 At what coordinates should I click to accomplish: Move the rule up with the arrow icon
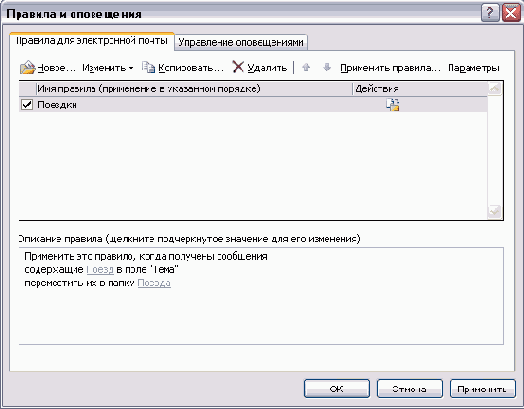[306, 67]
